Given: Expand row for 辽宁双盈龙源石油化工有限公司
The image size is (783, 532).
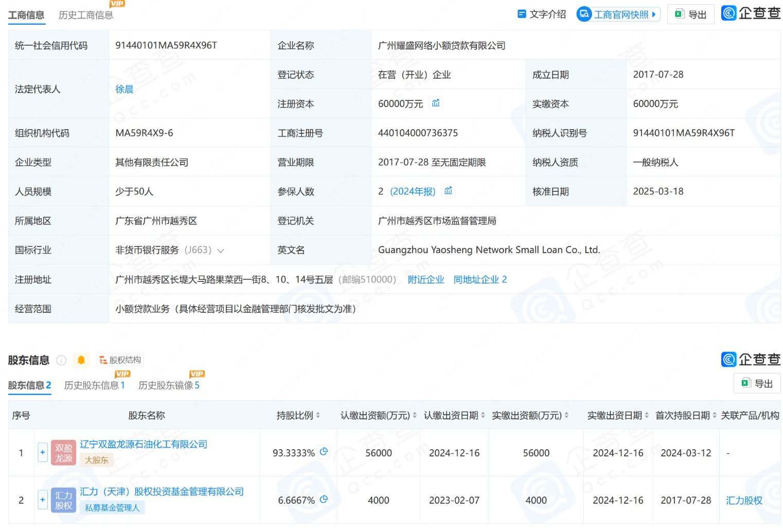Looking at the screenshot, I should [x=43, y=452].
